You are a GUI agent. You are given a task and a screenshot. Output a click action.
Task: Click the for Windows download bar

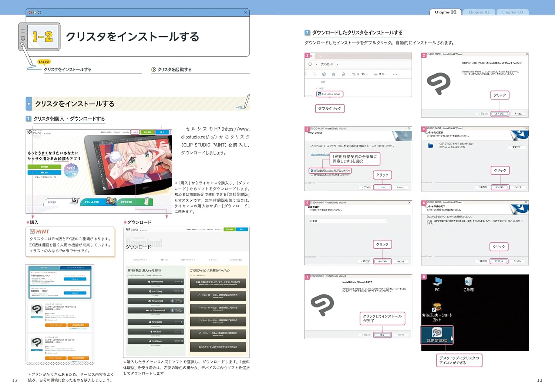coord(155,282)
